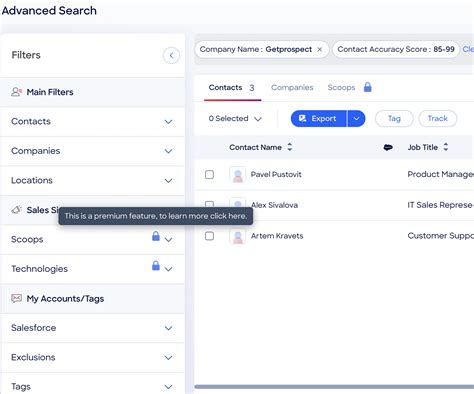Screen dimensions: 474x394
Task: Click the Main Filters person icon
Action: [16, 92]
